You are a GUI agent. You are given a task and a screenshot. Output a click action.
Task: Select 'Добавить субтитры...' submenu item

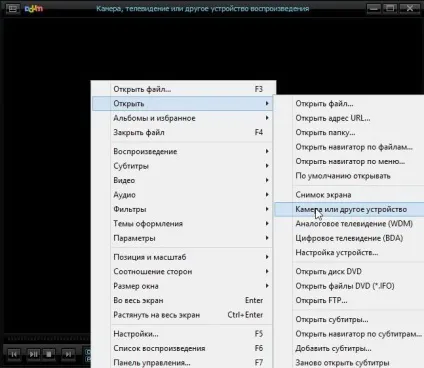click(349, 348)
